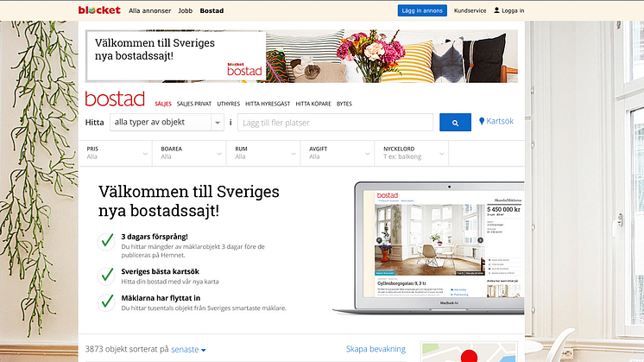Switch to the SÄLJES tab
644x362 pixels.
pyautogui.click(x=163, y=104)
